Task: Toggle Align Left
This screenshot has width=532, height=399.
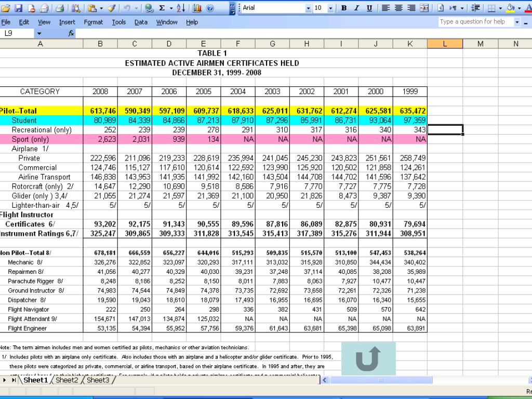Action: point(385,8)
